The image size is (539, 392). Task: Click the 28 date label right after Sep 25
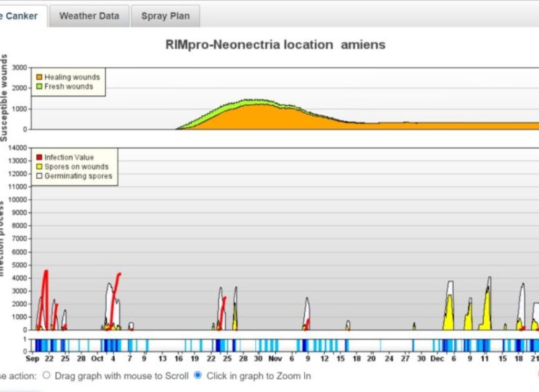[81, 359]
